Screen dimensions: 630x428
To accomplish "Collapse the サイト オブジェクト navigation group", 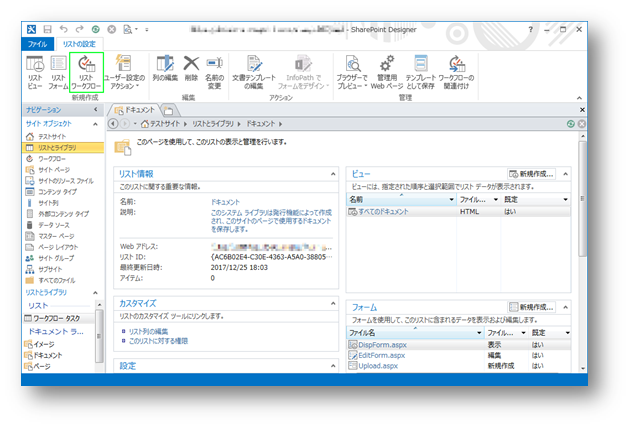I will point(97,123).
